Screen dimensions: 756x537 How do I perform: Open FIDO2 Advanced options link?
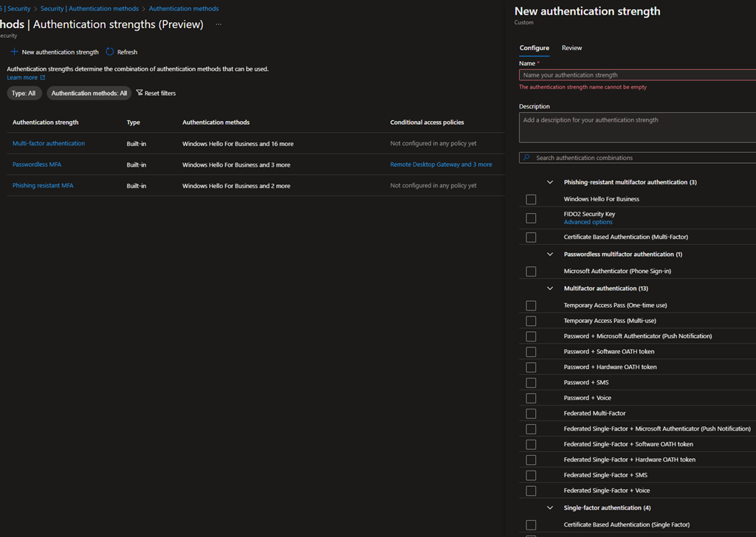coord(588,222)
